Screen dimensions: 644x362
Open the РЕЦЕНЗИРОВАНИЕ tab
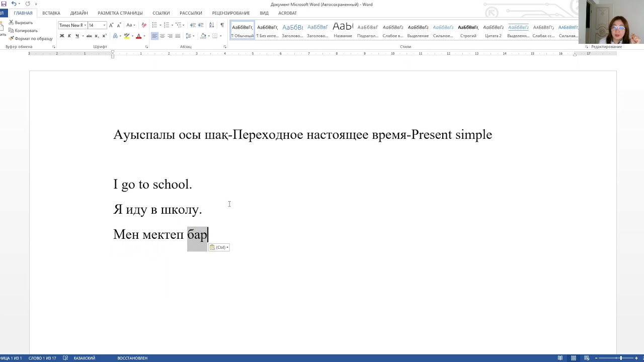231,13
